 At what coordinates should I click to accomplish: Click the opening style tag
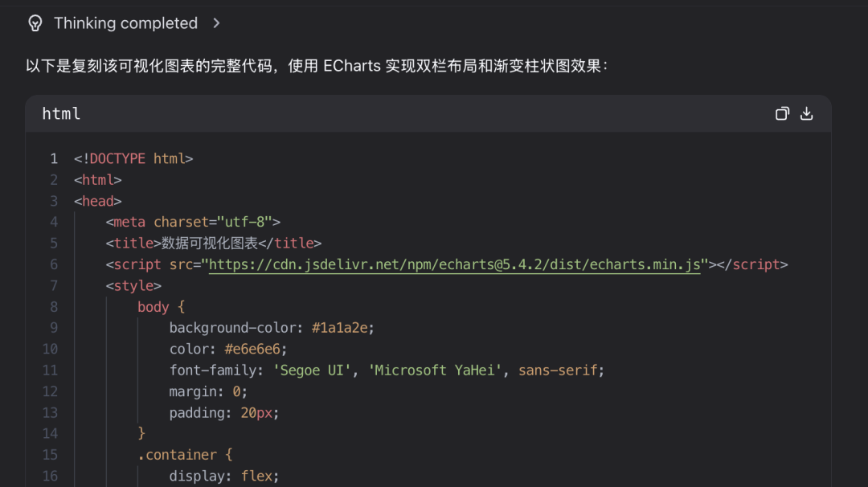133,285
